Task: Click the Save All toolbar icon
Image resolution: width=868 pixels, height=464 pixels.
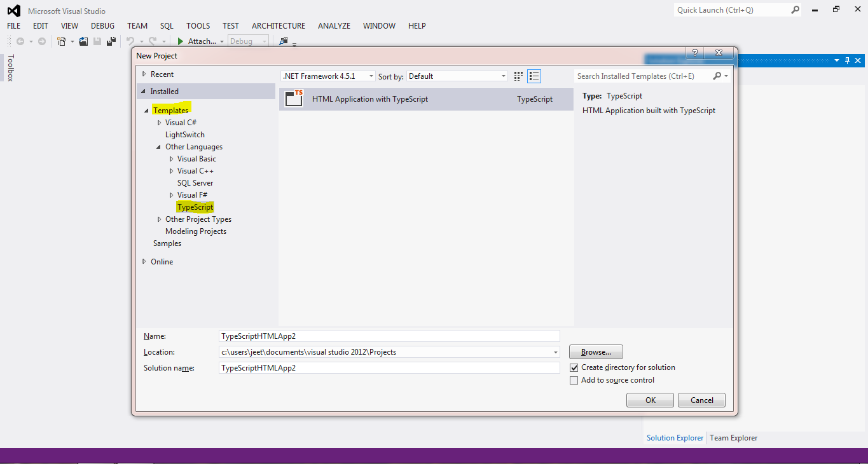Action: click(111, 41)
